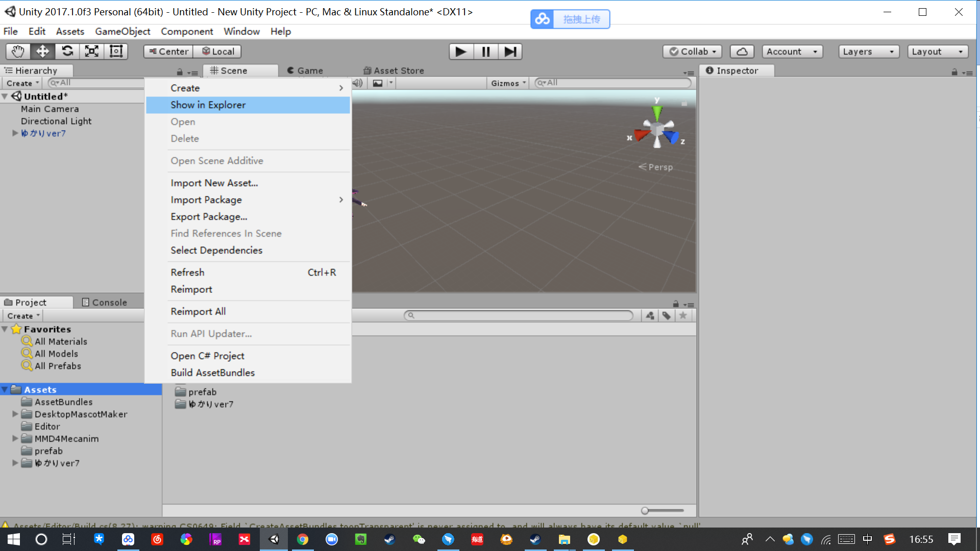Select the Rect transform tool
The width and height of the screenshot is (980, 551).
click(116, 52)
